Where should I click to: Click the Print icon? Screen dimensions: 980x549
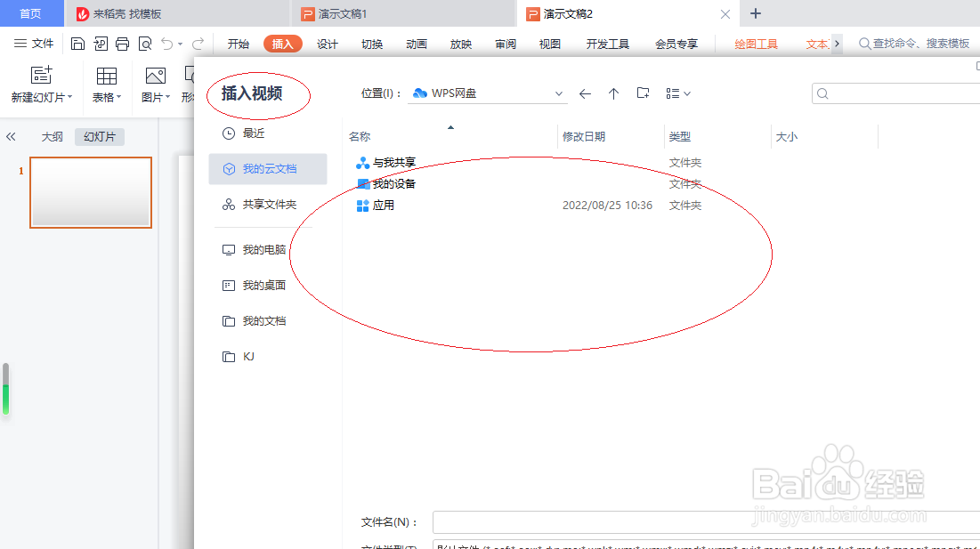point(122,43)
